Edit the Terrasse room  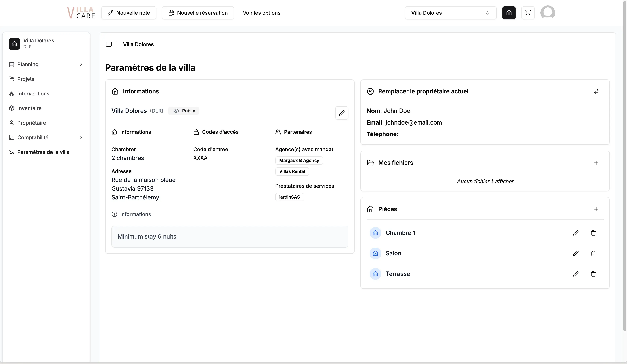(575, 274)
